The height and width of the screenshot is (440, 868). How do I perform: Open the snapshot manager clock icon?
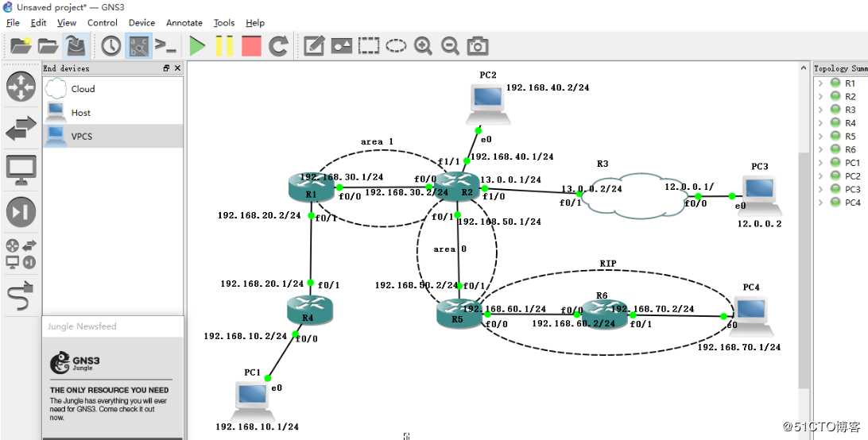click(111, 46)
